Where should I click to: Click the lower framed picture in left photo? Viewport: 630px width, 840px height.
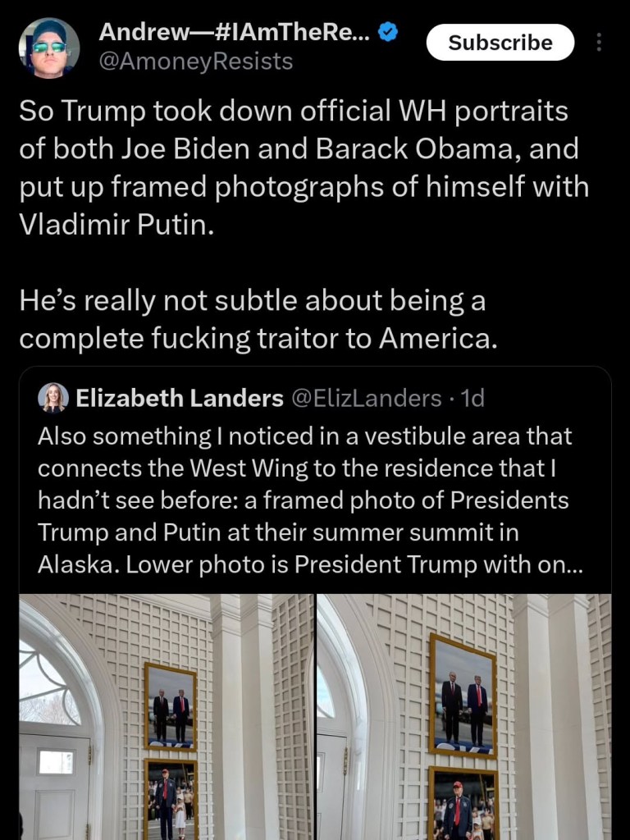pos(171,800)
